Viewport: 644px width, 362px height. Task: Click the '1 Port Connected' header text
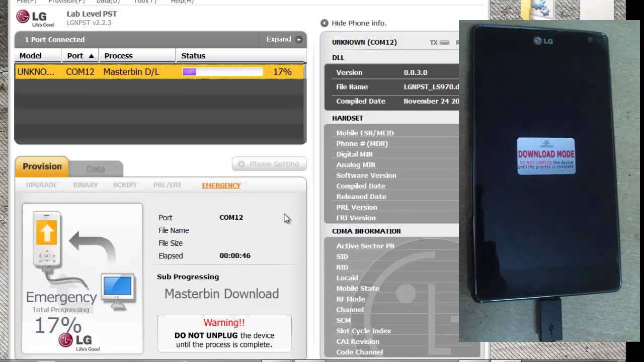[55, 40]
